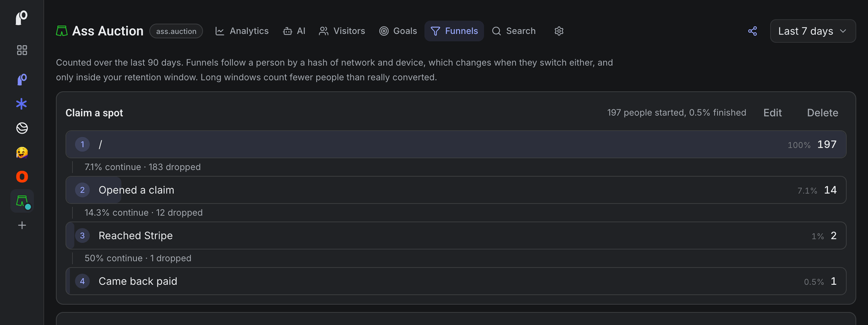Screen dimensions: 868x325
Task: Click the step number 3 badge
Action: pyautogui.click(x=82, y=236)
